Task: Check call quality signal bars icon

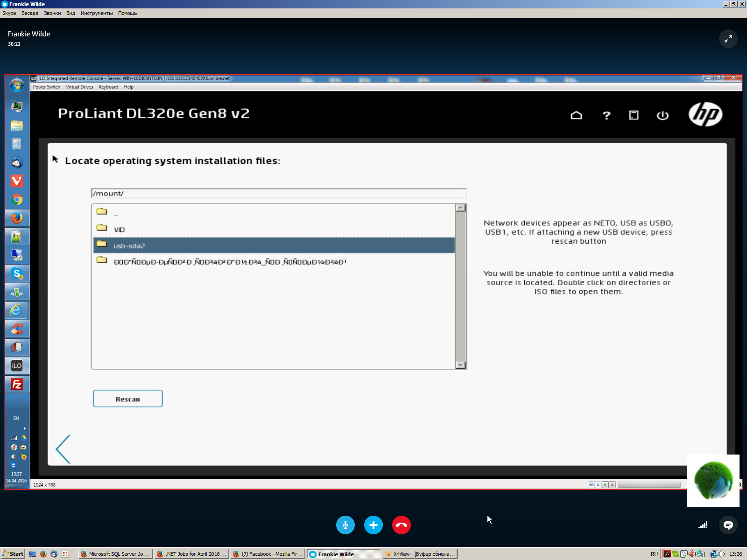Action: click(x=703, y=525)
